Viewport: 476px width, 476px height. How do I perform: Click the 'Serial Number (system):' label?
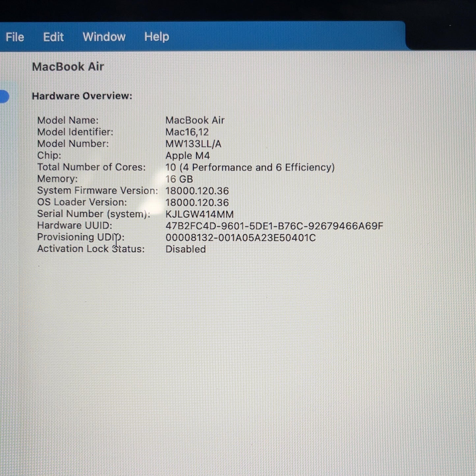94,214
